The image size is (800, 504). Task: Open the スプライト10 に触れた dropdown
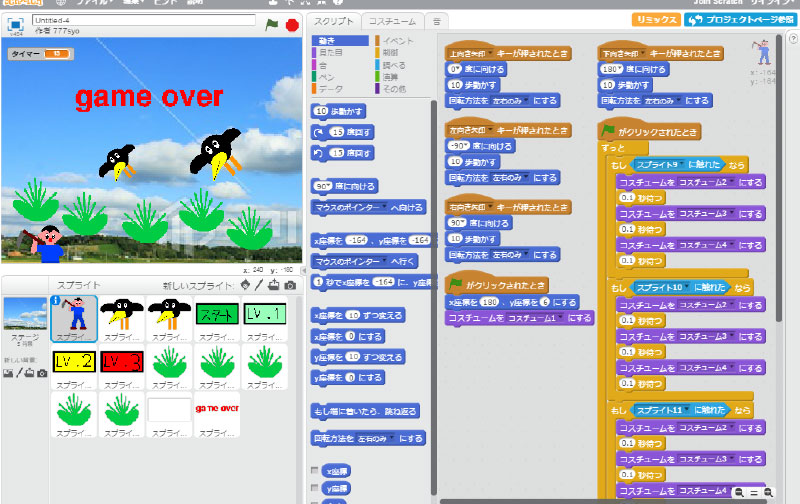tap(687, 288)
